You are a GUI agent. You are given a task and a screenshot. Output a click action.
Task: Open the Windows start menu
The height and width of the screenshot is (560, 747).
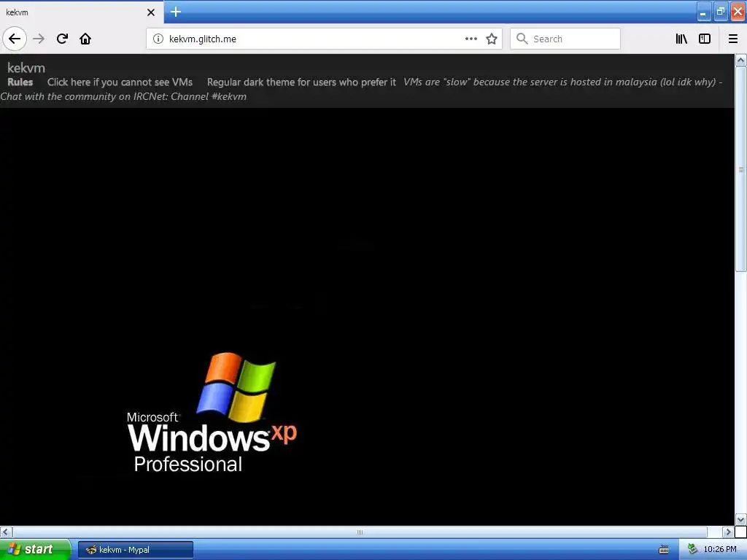click(x=35, y=549)
